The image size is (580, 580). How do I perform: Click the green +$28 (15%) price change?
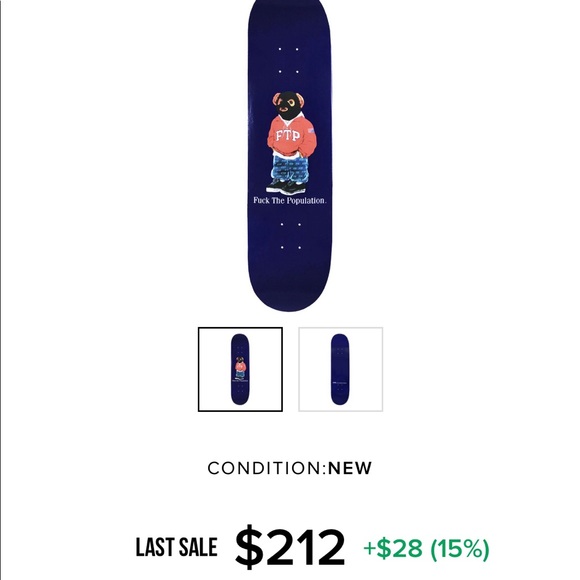426,549
